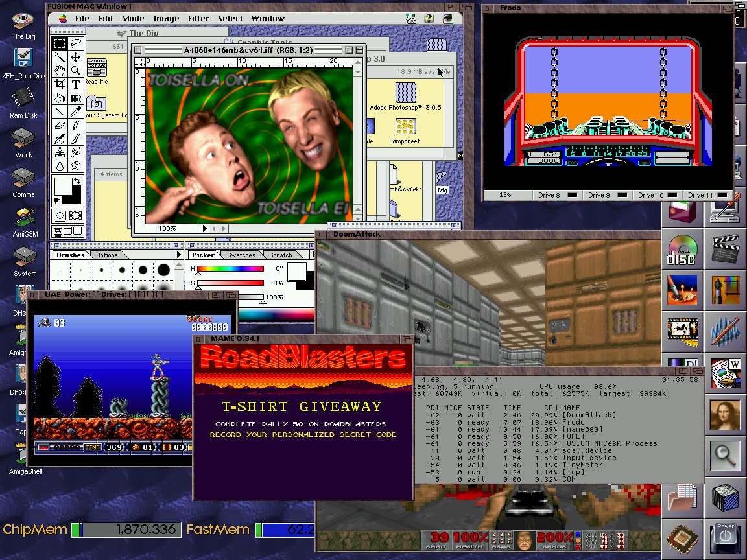Open the Image menu
This screenshot has height=560, width=747.
(166, 19)
